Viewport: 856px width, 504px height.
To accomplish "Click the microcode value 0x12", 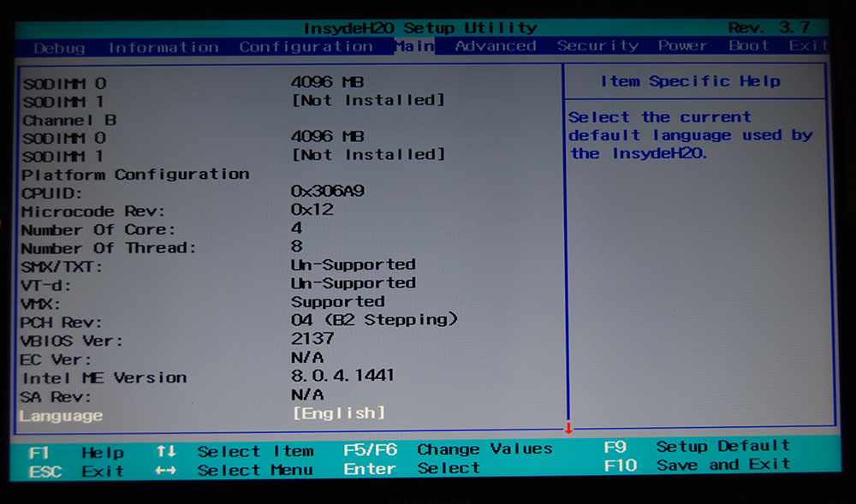I will click(312, 210).
